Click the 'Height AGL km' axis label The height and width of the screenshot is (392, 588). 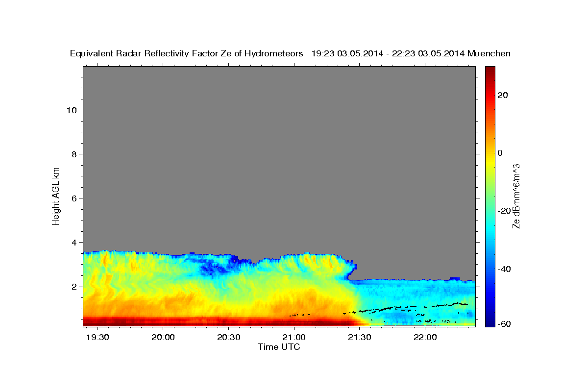tap(56, 196)
